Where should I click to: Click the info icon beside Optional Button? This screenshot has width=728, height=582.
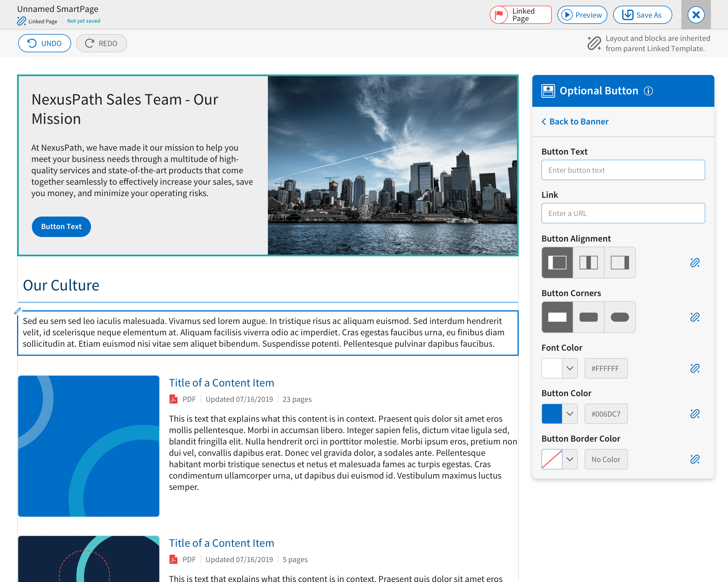[x=648, y=91]
